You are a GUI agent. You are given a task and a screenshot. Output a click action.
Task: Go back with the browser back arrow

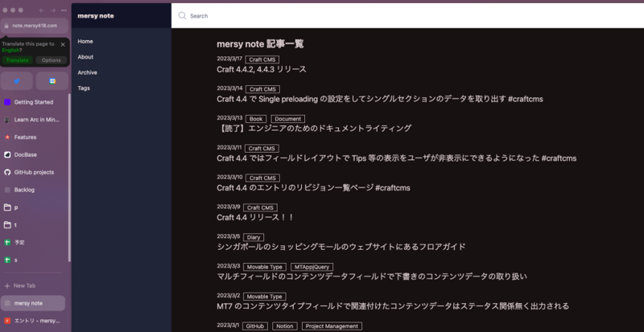coord(42,10)
